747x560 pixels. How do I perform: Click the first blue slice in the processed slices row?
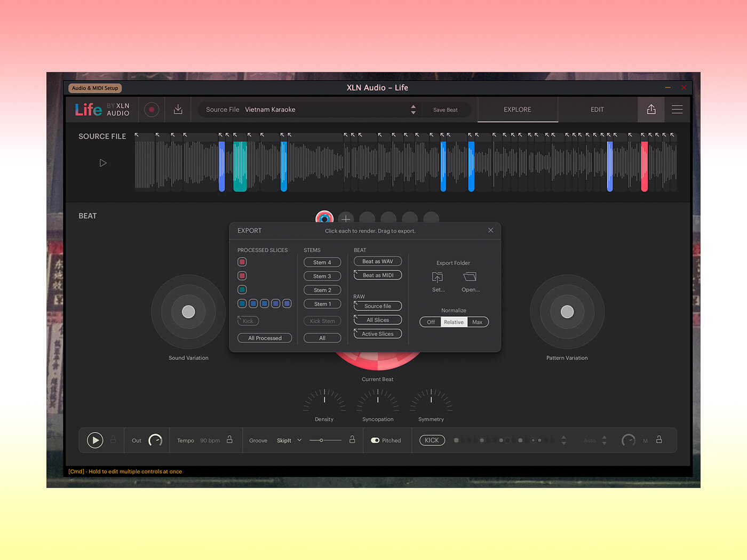242,303
